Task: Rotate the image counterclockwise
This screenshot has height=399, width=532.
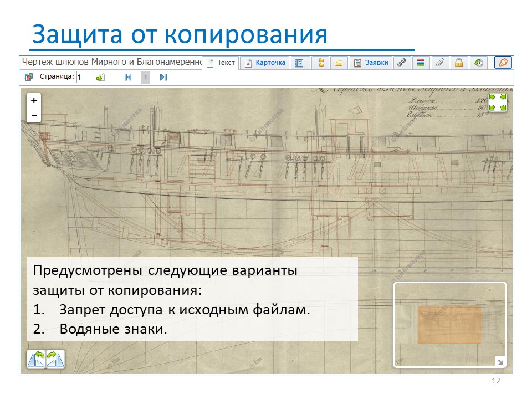Action: pyautogui.click(x=36, y=359)
